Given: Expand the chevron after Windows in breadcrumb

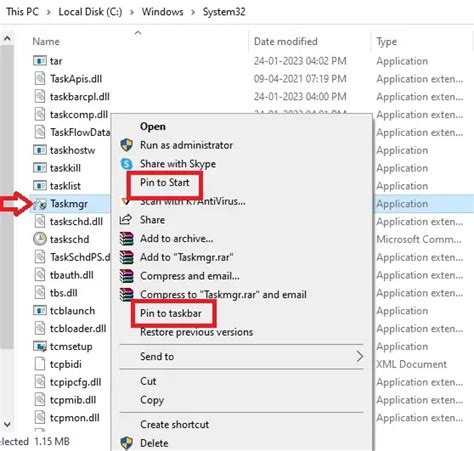Looking at the screenshot, I should (193, 12).
